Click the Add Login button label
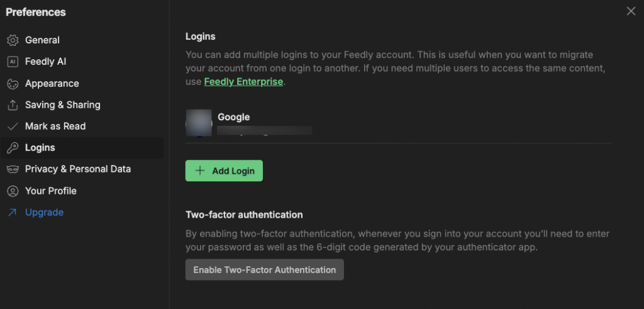This screenshot has height=309, width=644. [233, 171]
